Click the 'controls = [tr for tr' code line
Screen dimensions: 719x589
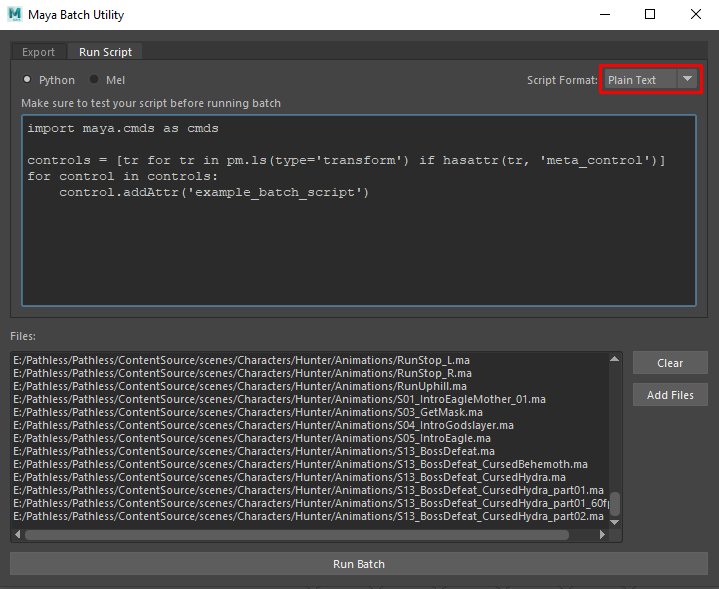(346, 160)
